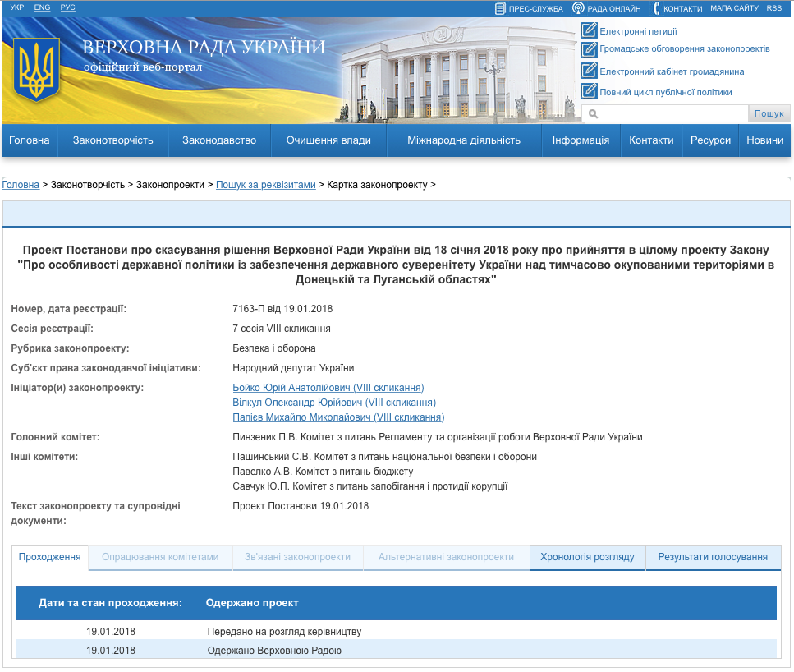Click the edit icon beside Електронні петиції

coord(589,30)
